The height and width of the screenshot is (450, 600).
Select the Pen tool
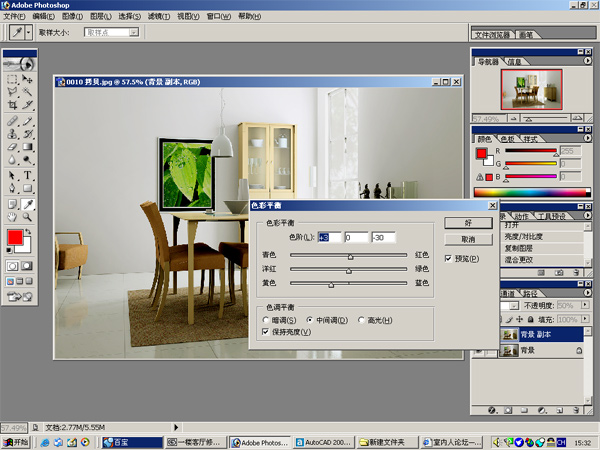tap(12, 188)
